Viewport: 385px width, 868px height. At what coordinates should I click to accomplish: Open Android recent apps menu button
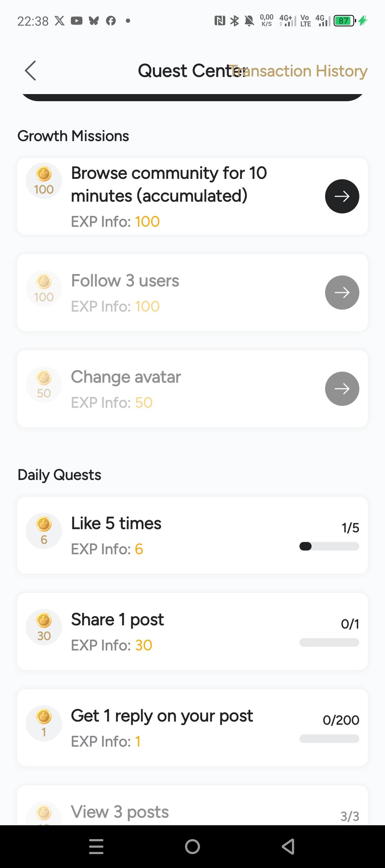pos(96,847)
